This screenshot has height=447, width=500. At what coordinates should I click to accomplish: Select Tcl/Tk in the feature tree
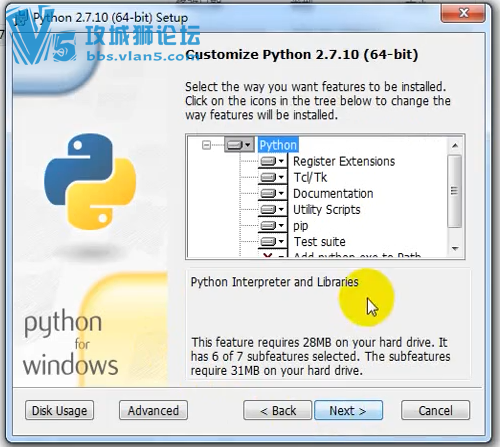click(x=310, y=177)
